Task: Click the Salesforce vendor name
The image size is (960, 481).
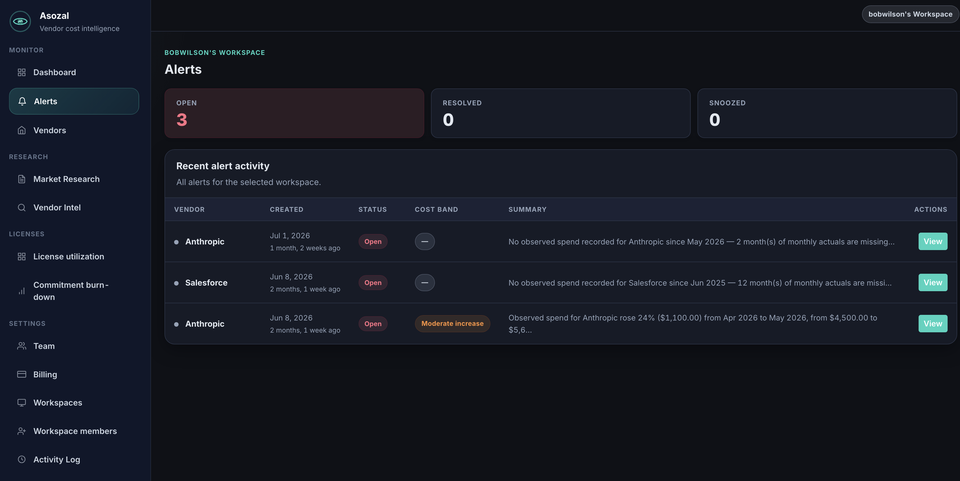Action: pyautogui.click(x=206, y=283)
